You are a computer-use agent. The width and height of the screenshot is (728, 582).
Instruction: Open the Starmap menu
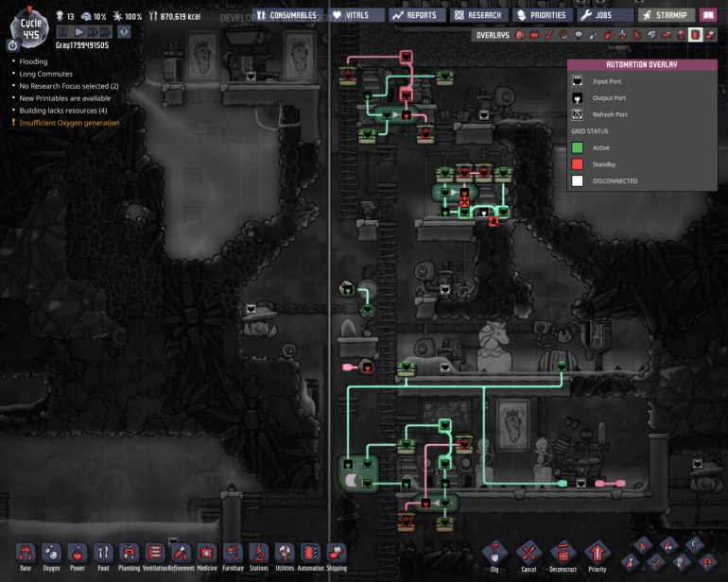tap(667, 15)
